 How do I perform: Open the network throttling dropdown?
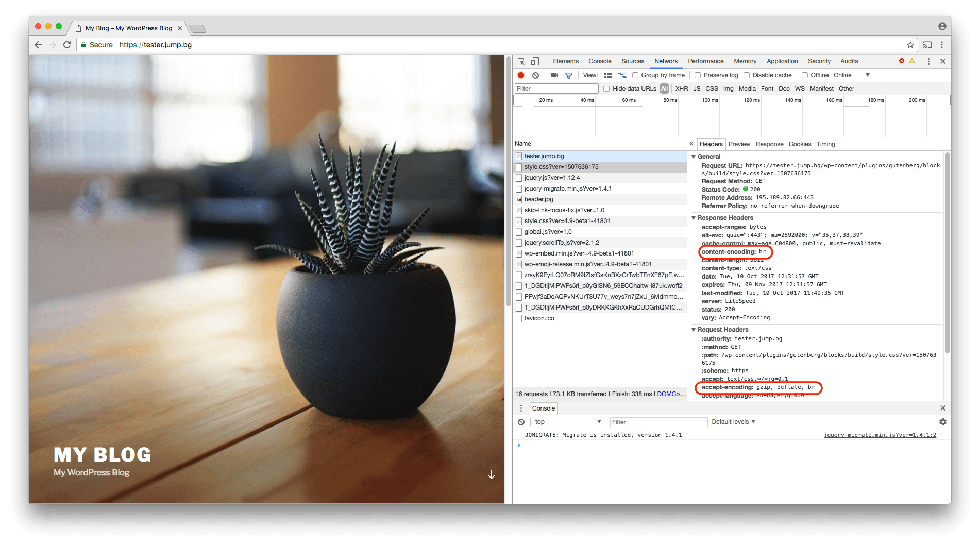coord(867,75)
